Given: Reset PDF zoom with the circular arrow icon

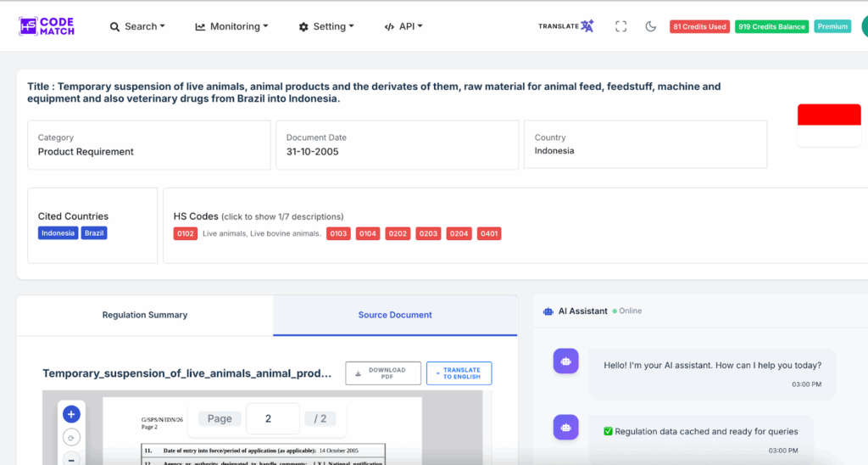Looking at the screenshot, I should (x=71, y=439).
